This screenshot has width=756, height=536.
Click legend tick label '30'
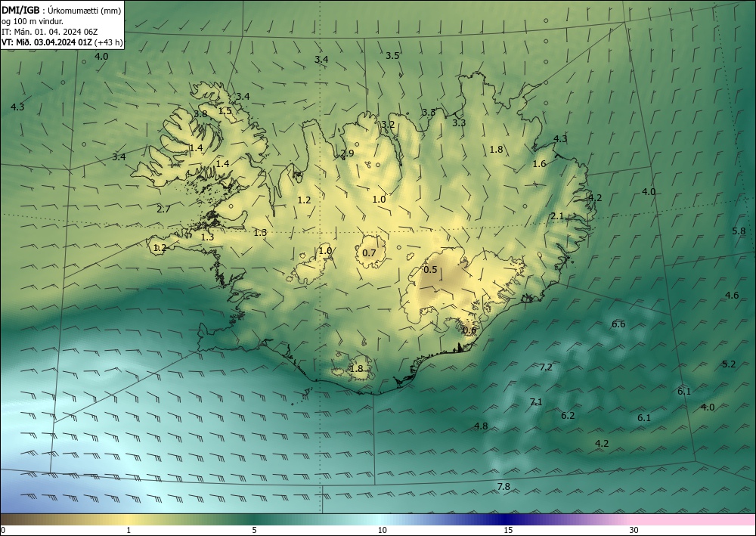(634, 531)
